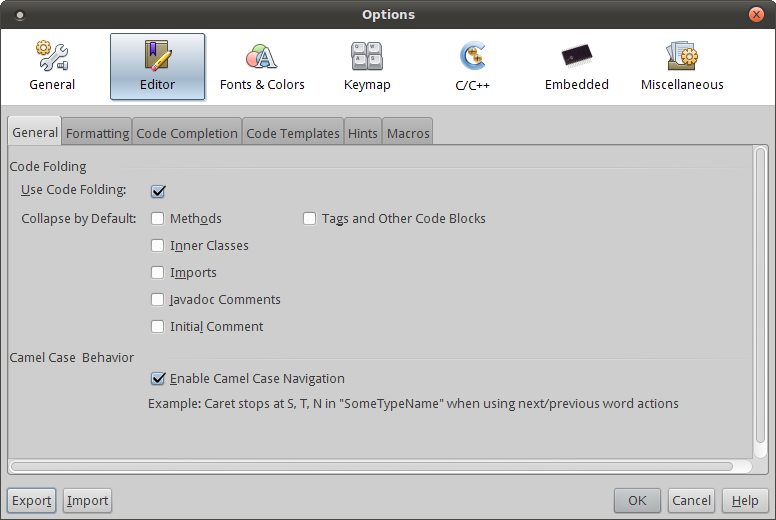Switch to the Formatting tab

click(97, 133)
